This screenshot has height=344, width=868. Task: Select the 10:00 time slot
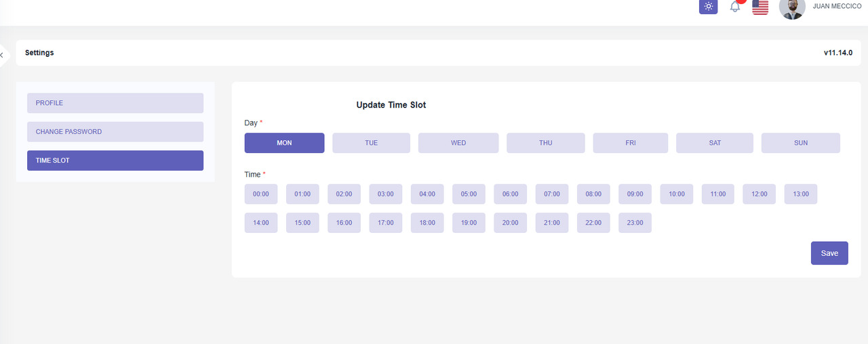point(677,194)
